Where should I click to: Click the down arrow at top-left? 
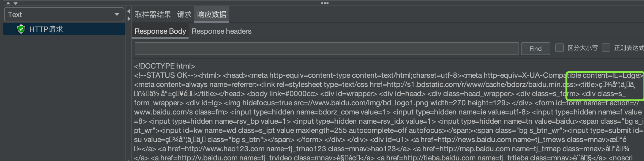click(x=15, y=3)
